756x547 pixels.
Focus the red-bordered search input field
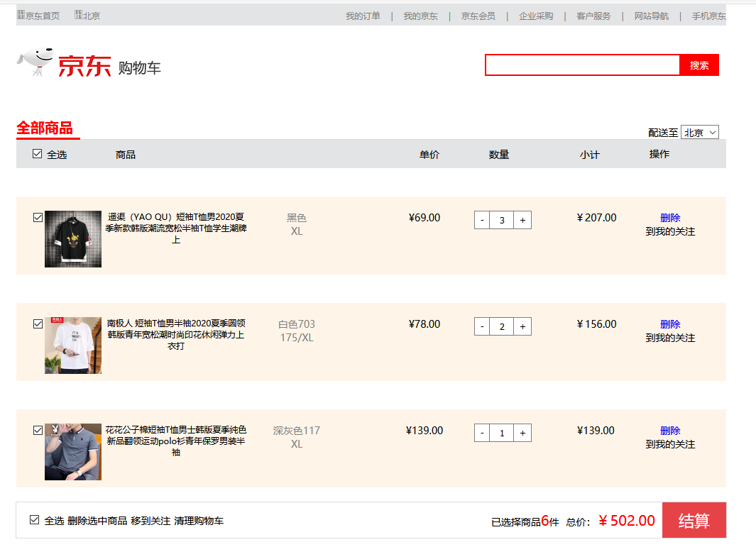tap(582, 65)
